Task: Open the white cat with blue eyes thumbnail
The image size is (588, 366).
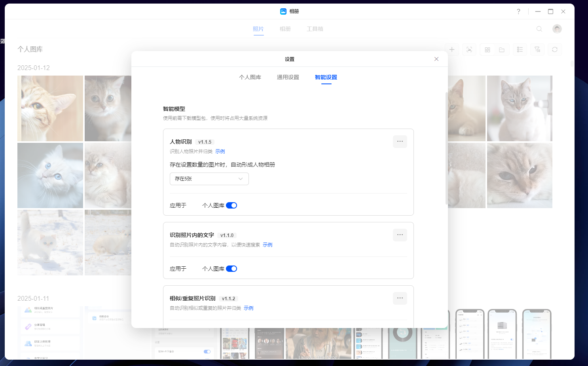Action: 50,175
